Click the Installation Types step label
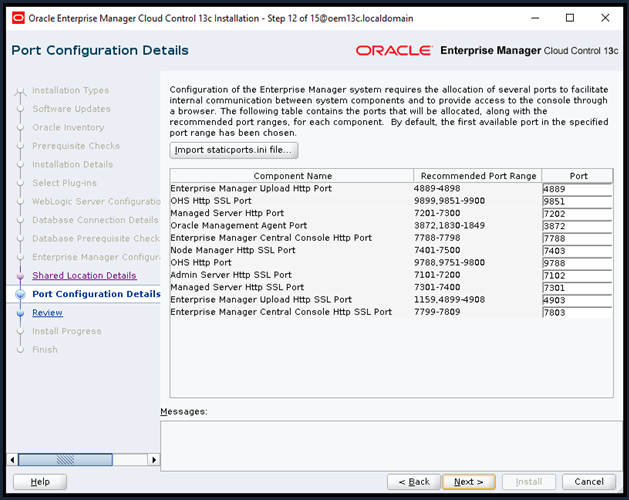Image resolution: width=629 pixels, height=500 pixels. coord(71,91)
